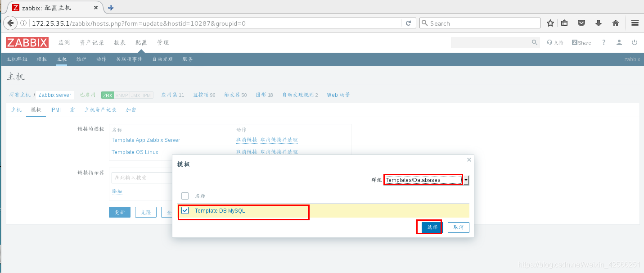Open a new browser tab with plus icon
The width and height of the screenshot is (644, 273).
(111, 8)
